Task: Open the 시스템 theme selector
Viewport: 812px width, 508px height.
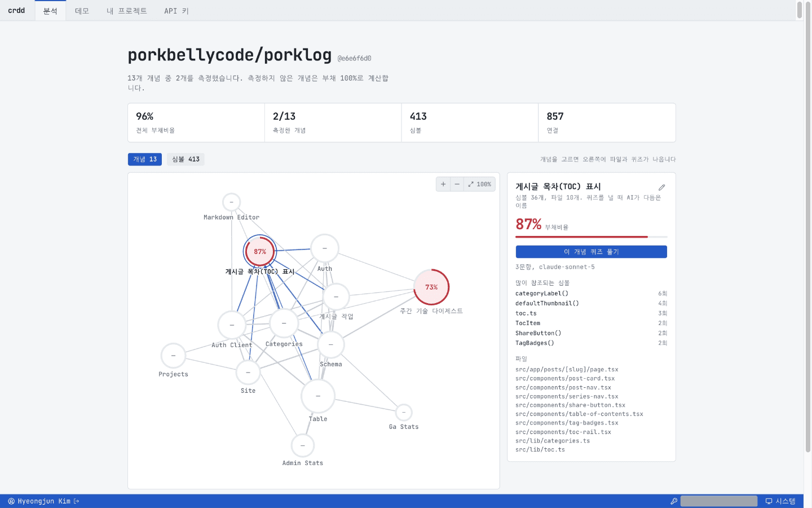Action: click(x=781, y=501)
